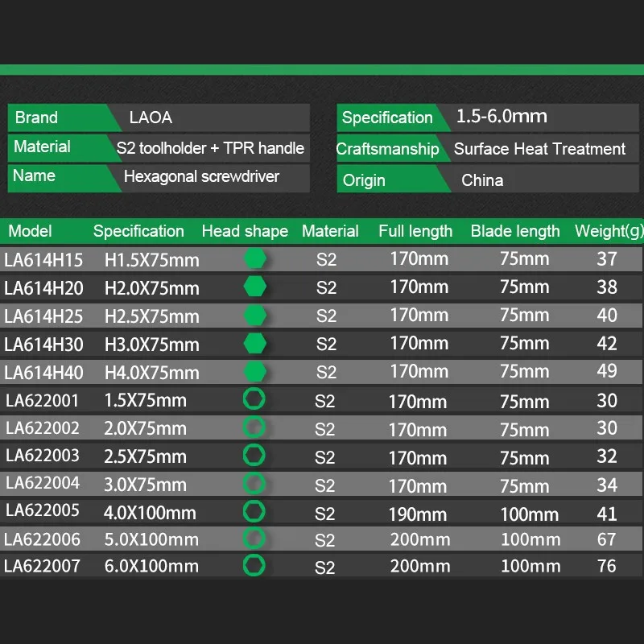Click the S2 material cell in LA622003 row
Viewport: 644px width, 644px height.
coord(324,457)
